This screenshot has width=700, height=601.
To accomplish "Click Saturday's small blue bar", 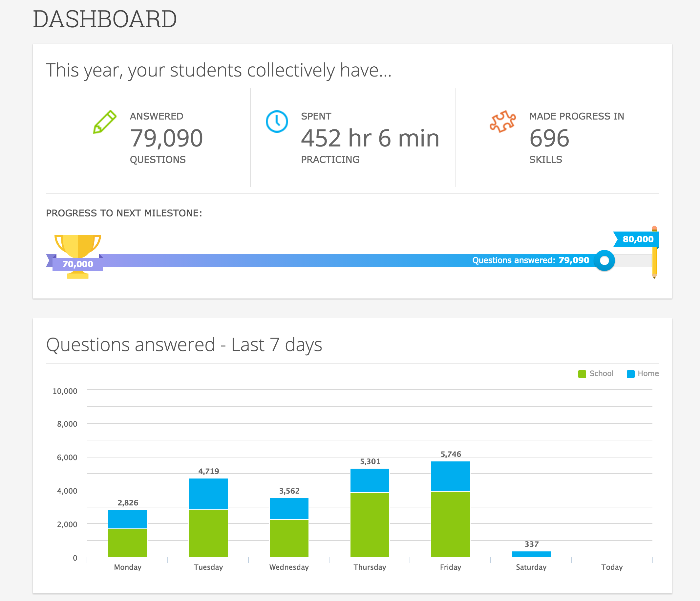I will click(531, 554).
